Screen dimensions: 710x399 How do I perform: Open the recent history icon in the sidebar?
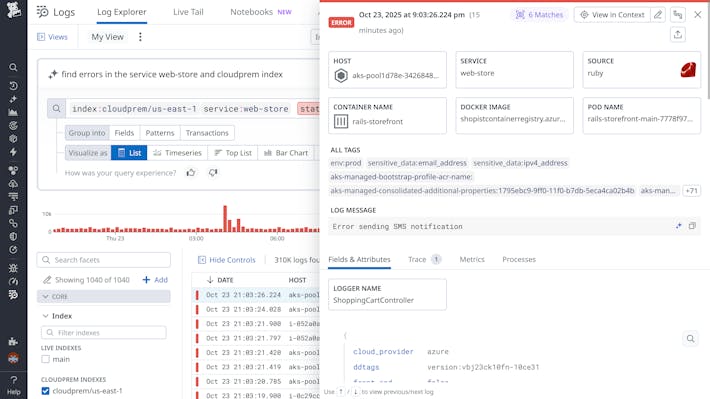tap(13, 86)
